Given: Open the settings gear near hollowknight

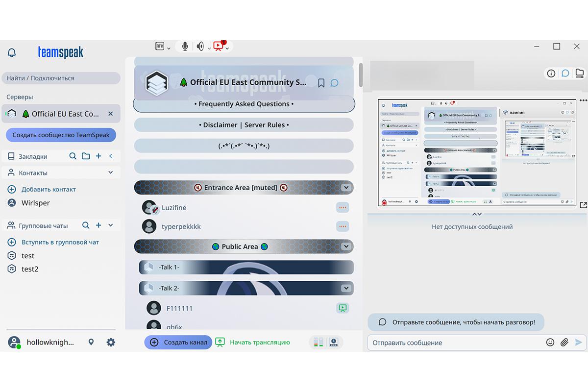Looking at the screenshot, I should (111, 342).
